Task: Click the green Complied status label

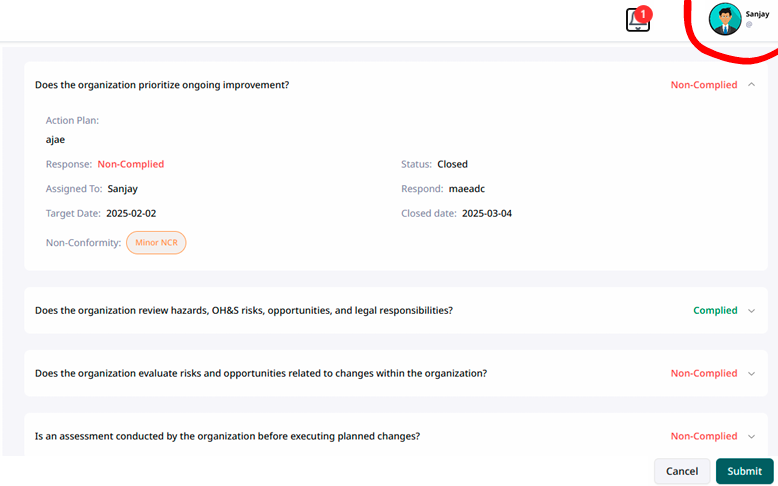Action: coord(715,311)
